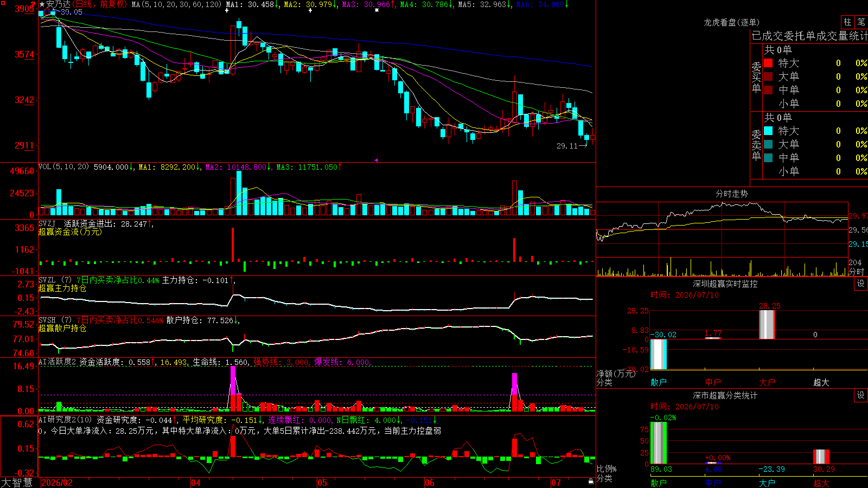The width and height of the screenshot is (868, 488).
Task: Click the 超赢主力持仓 label
Action: click(62, 288)
